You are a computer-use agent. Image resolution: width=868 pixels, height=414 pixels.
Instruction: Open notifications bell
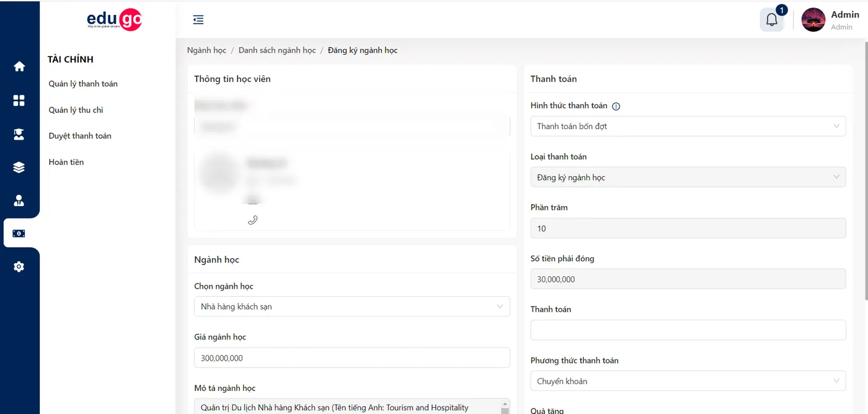pos(772,20)
